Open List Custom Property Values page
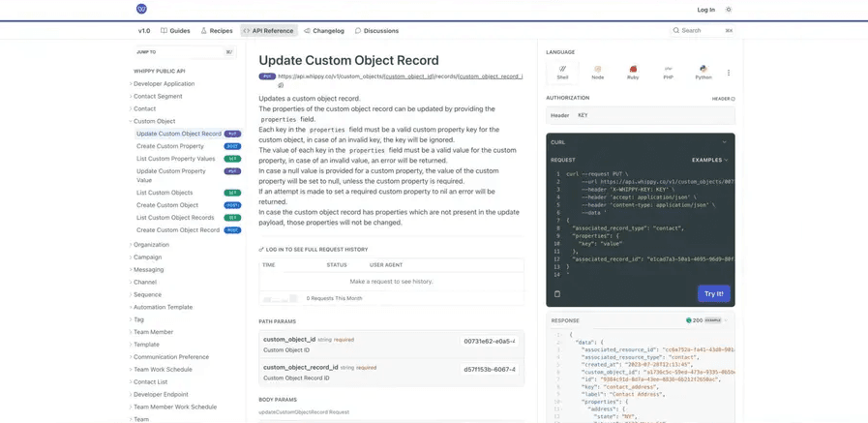Viewport: 868px width, 423px height. pos(189,159)
